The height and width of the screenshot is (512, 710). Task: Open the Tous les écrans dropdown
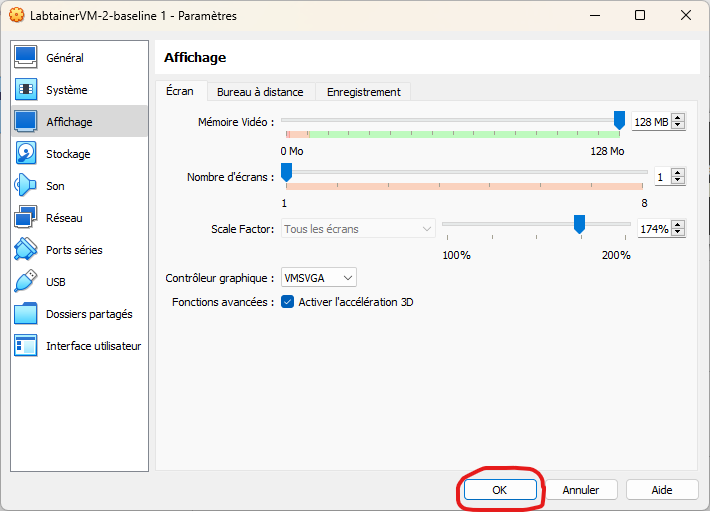(x=358, y=229)
